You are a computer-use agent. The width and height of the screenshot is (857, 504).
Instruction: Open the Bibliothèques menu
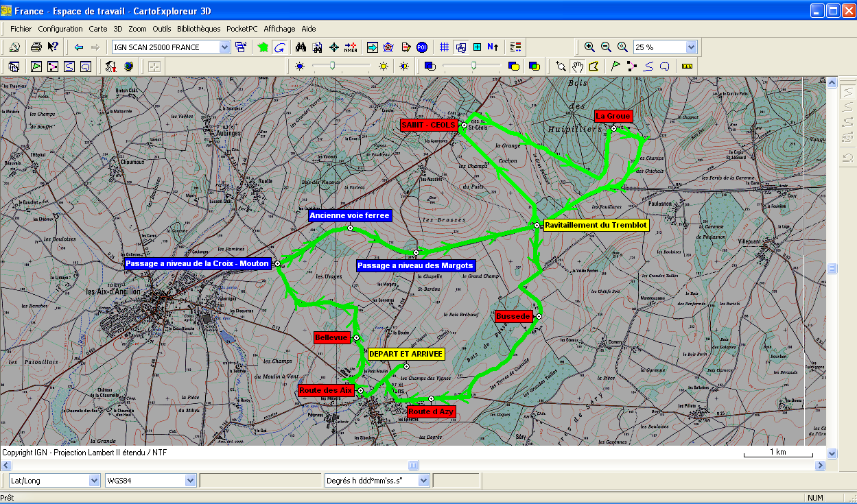pos(198,29)
